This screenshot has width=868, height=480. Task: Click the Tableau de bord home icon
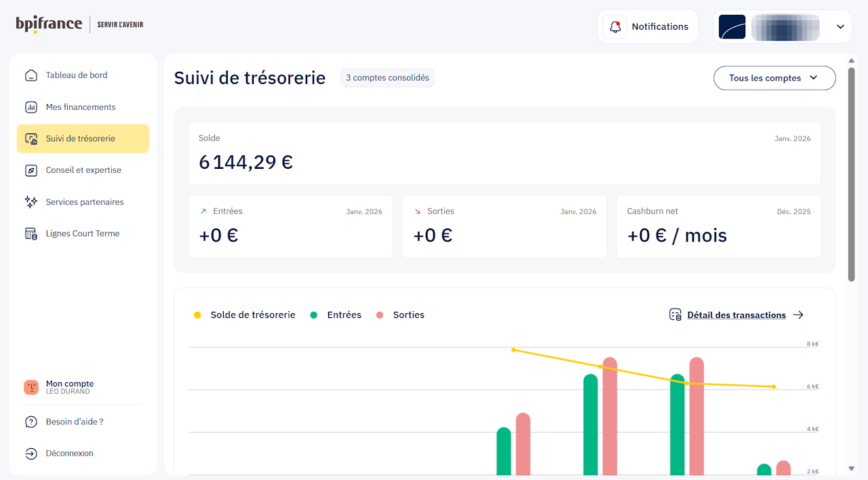[31, 75]
